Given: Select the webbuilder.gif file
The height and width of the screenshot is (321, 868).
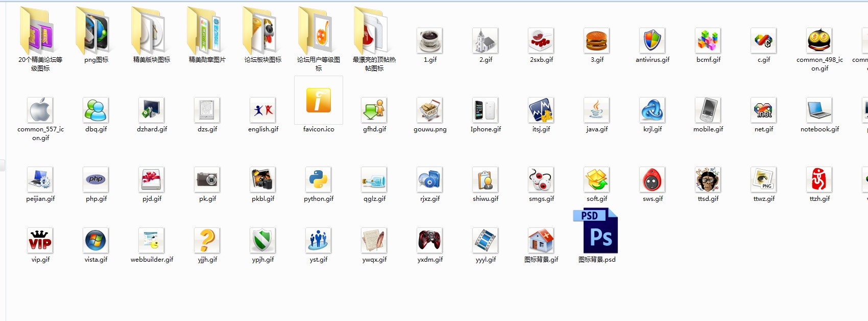Looking at the screenshot, I should point(152,241).
